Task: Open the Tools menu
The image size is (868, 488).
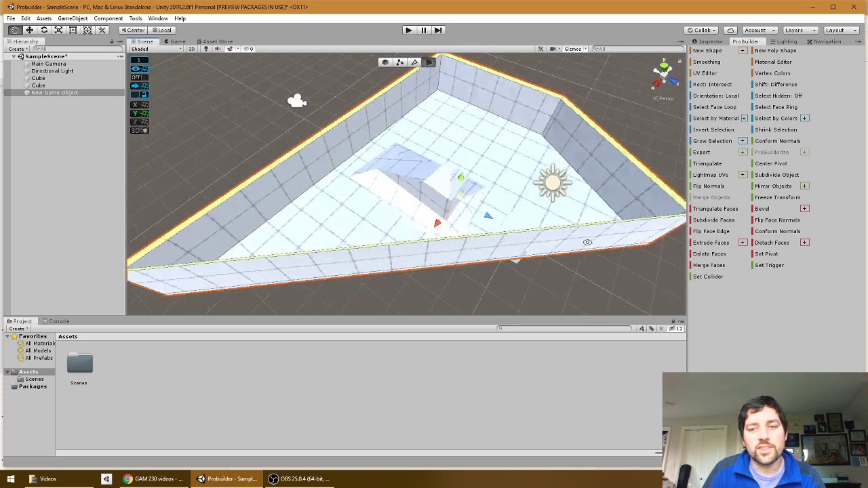Action: click(x=136, y=18)
